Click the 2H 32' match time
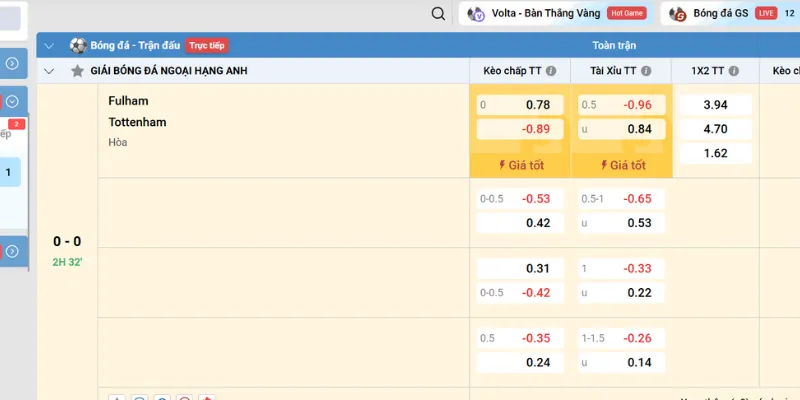Viewport: 800px width, 400px height. click(67, 263)
